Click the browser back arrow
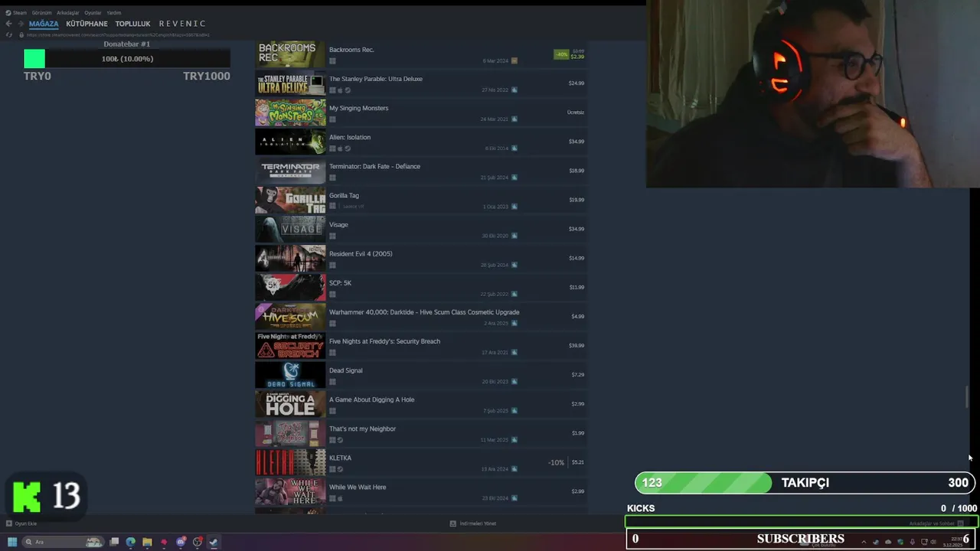 pyautogui.click(x=8, y=24)
